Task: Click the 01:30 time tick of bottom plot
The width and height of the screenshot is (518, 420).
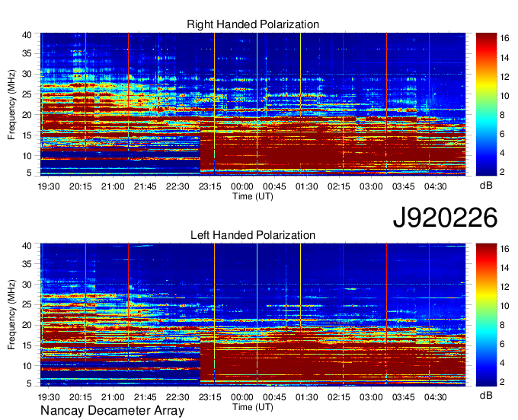Action: [x=306, y=397]
